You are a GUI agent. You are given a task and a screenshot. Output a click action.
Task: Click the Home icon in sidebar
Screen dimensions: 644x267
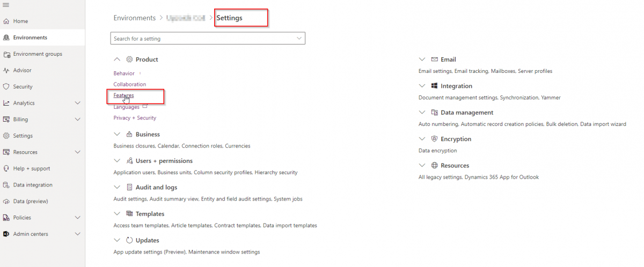tap(6, 21)
